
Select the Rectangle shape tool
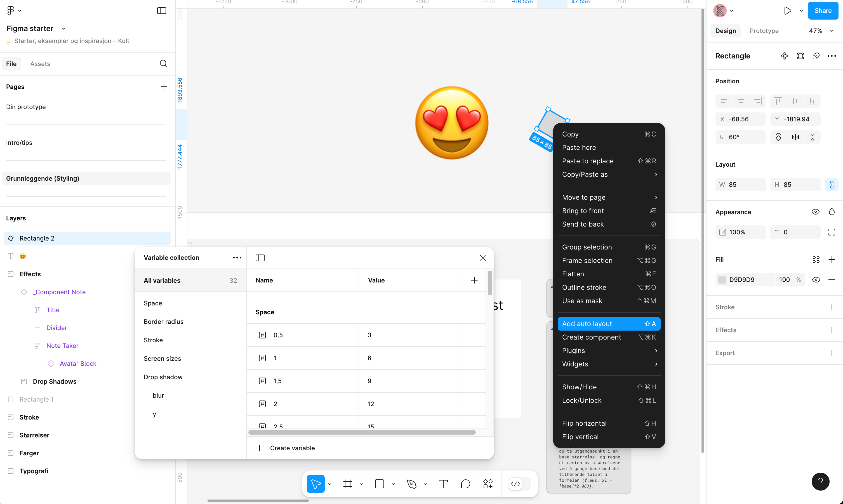pos(379,484)
